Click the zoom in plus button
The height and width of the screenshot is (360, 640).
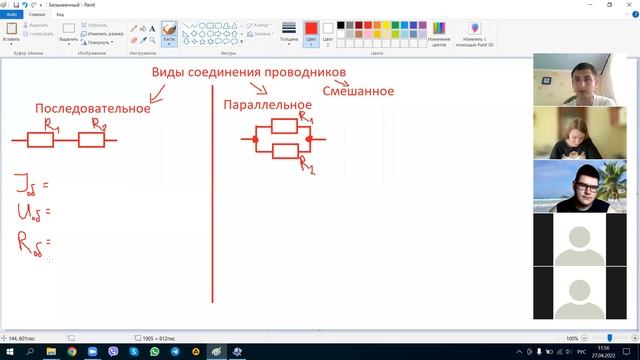[x=635, y=338]
